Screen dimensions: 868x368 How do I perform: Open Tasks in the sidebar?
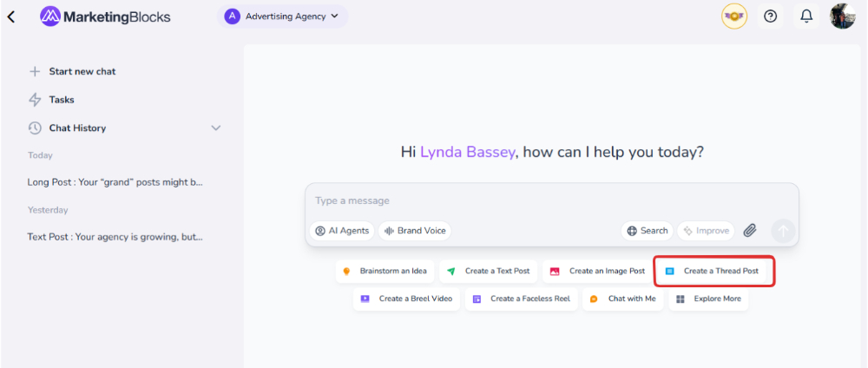tap(61, 100)
